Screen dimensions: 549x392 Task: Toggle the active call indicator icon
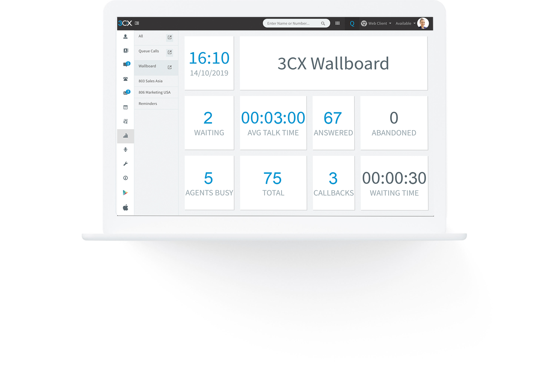point(125,79)
